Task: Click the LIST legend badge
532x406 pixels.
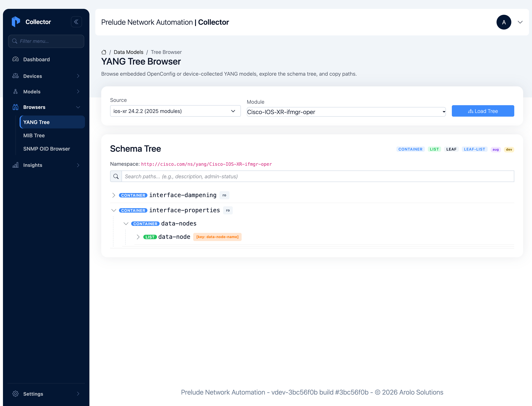Action: [x=434, y=149]
